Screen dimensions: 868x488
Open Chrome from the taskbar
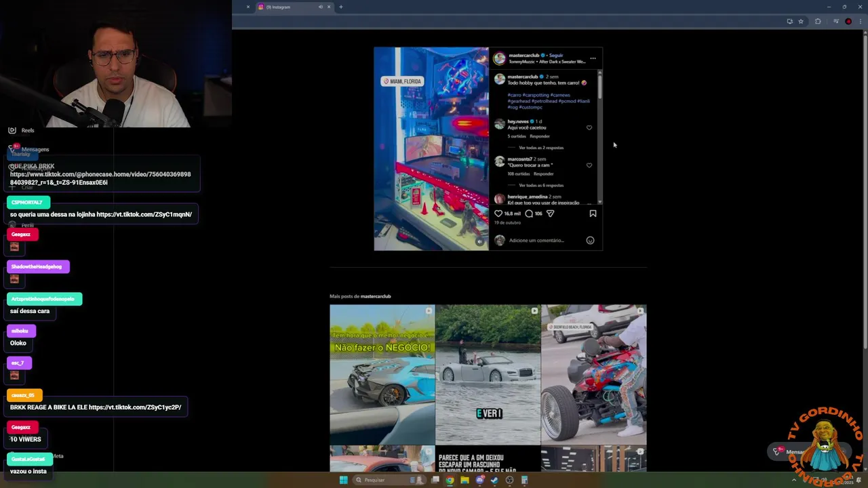tap(450, 480)
